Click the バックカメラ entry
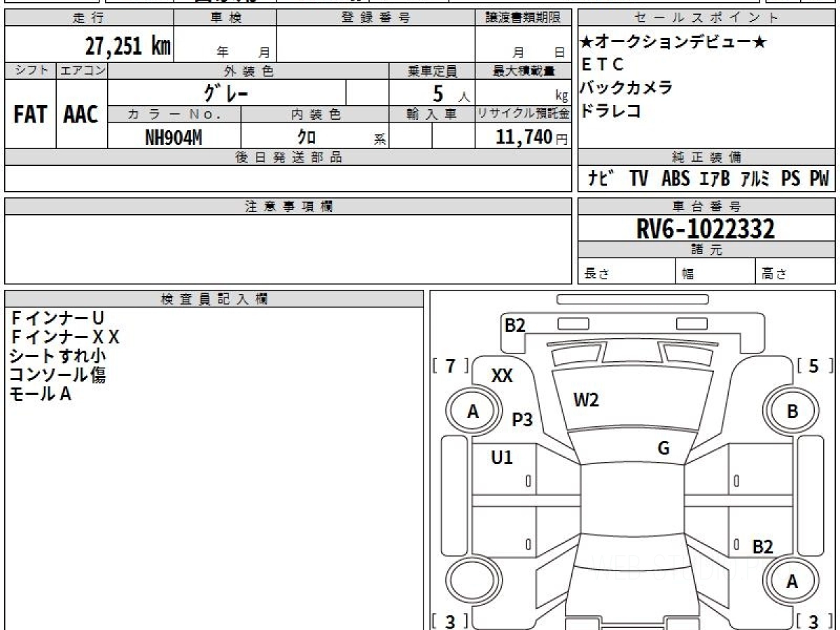The height and width of the screenshot is (630, 840). (x=626, y=87)
